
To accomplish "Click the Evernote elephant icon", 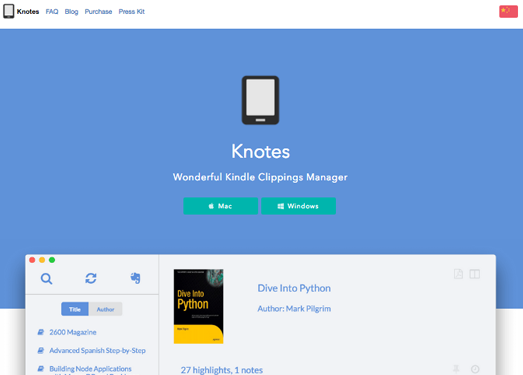I will [x=135, y=278].
